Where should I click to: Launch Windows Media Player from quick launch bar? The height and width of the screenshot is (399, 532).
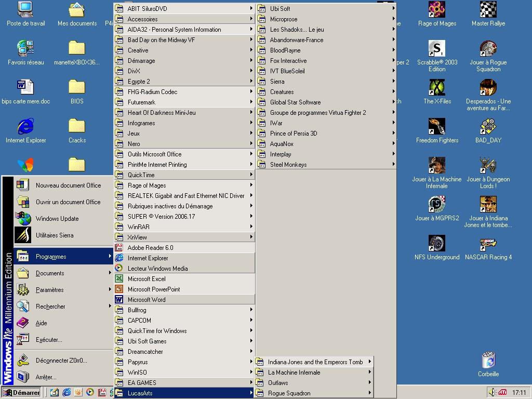[x=90, y=392]
